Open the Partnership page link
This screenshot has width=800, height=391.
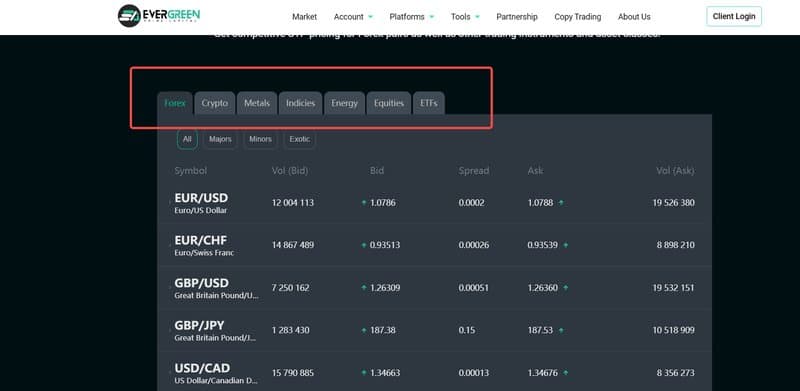click(x=517, y=17)
